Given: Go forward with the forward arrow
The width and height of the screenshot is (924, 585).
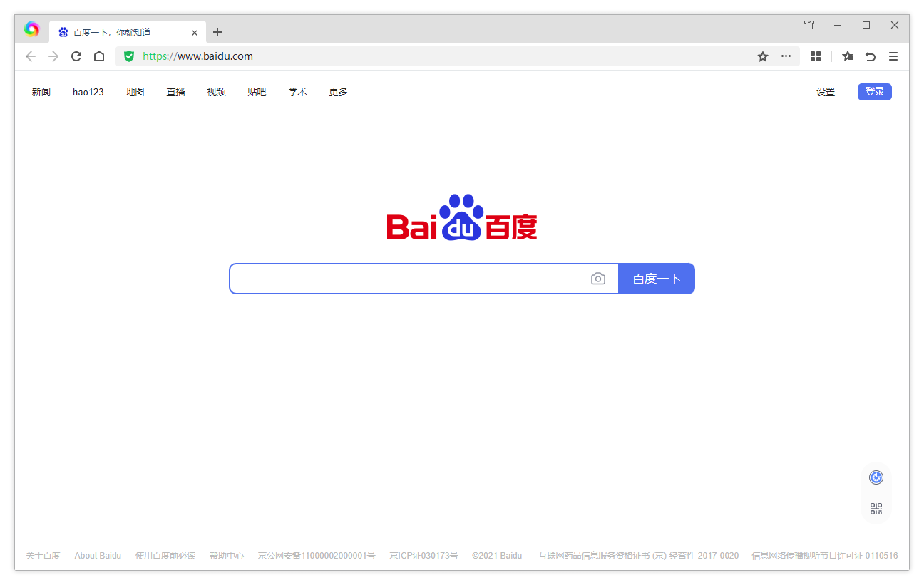Looking at the screenshot, I should (53, 56).
